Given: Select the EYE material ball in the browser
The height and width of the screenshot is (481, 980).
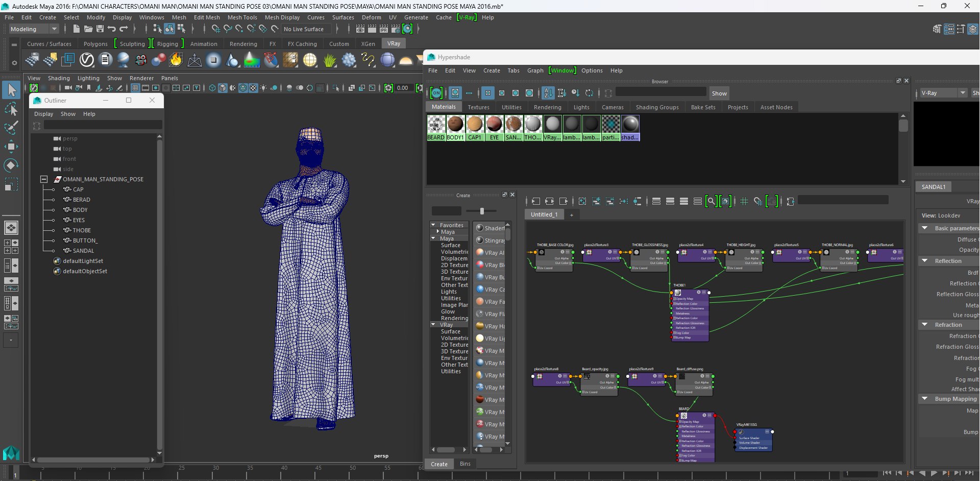Looking at the screenshot, I should (x=494, y=128).
